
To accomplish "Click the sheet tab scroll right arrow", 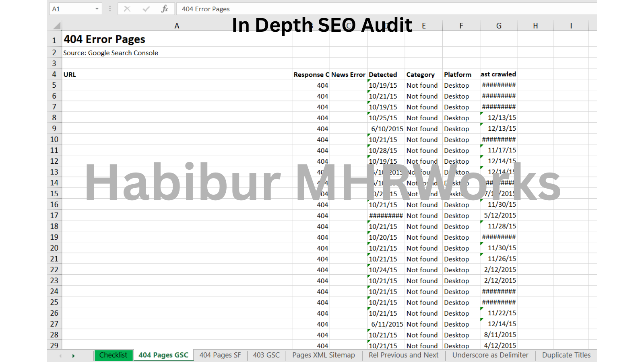I will coord(73,356).
